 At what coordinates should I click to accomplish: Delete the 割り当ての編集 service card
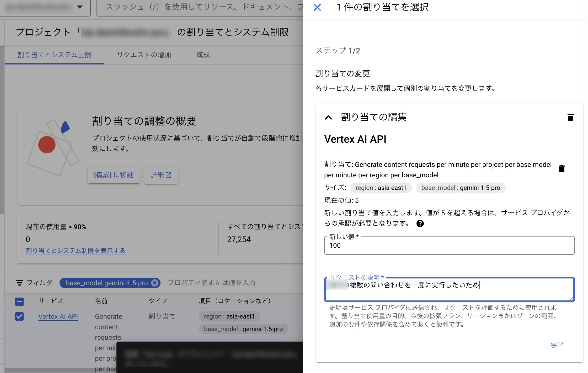pos(570,117)
